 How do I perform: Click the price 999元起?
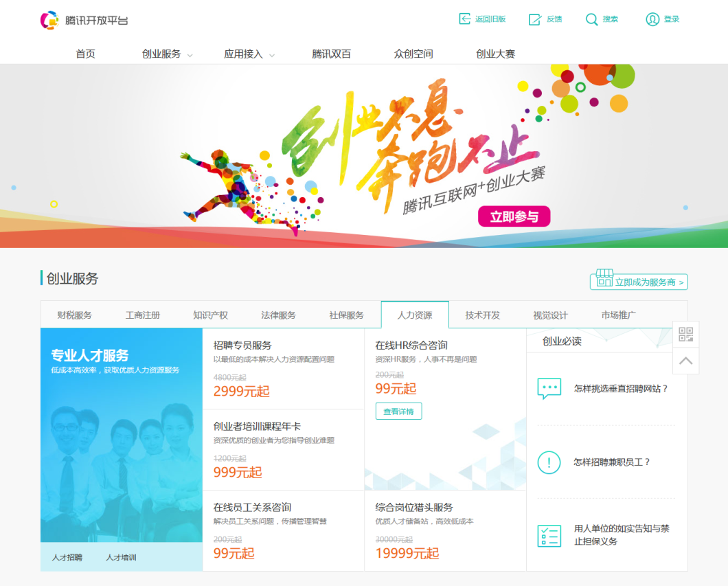point(238,472)
